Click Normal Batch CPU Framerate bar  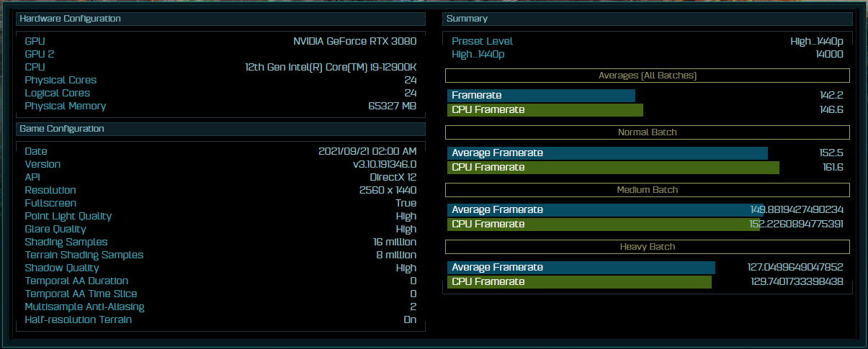tap(613, 167)
